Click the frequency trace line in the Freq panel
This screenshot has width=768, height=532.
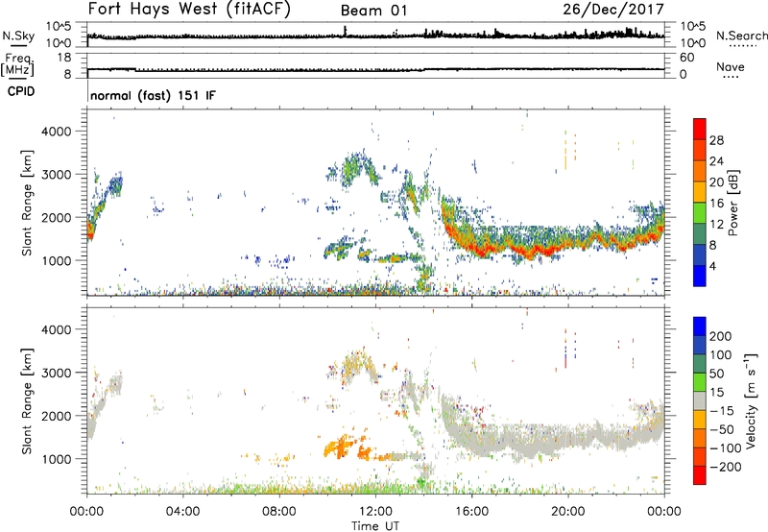(x=375, y=69)
